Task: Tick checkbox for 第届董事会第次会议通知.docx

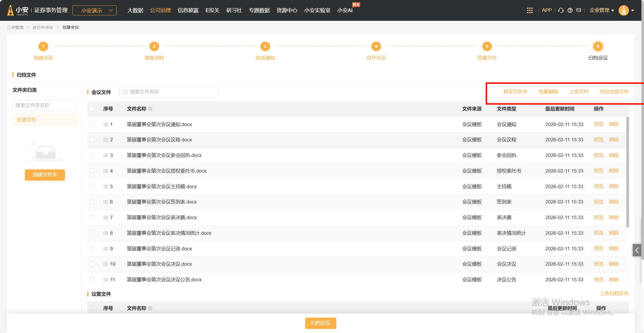Action: [x=92, y=124]
